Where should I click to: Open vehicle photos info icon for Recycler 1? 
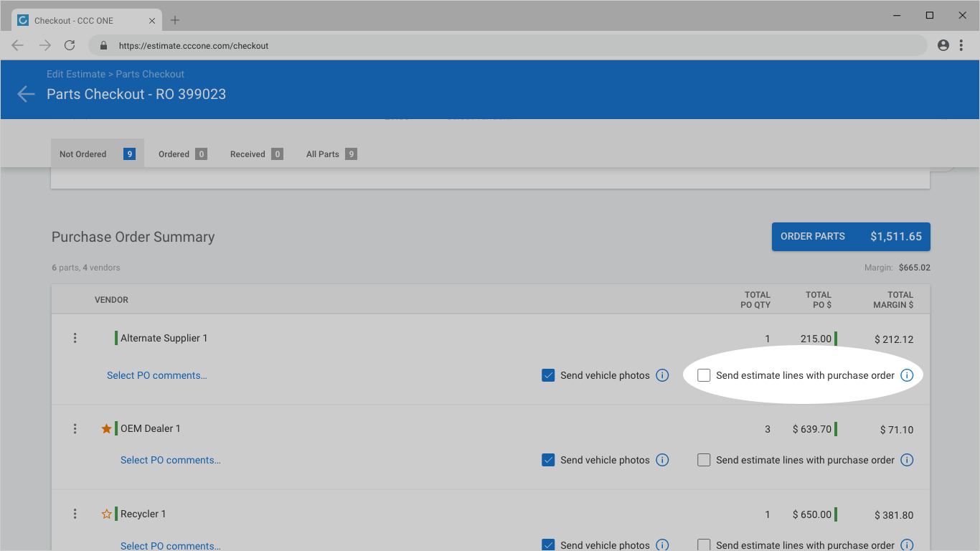coord(662,545)
